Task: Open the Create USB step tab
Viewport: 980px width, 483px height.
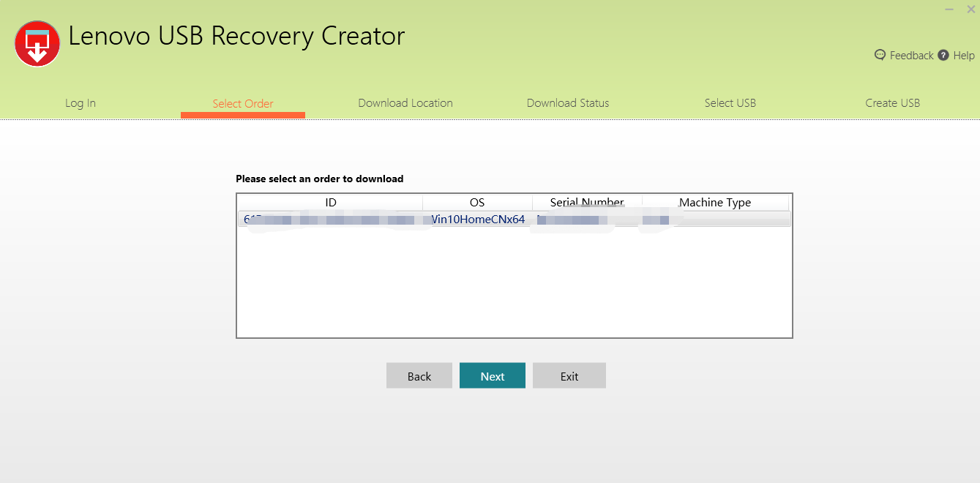Action: [893, 103]
